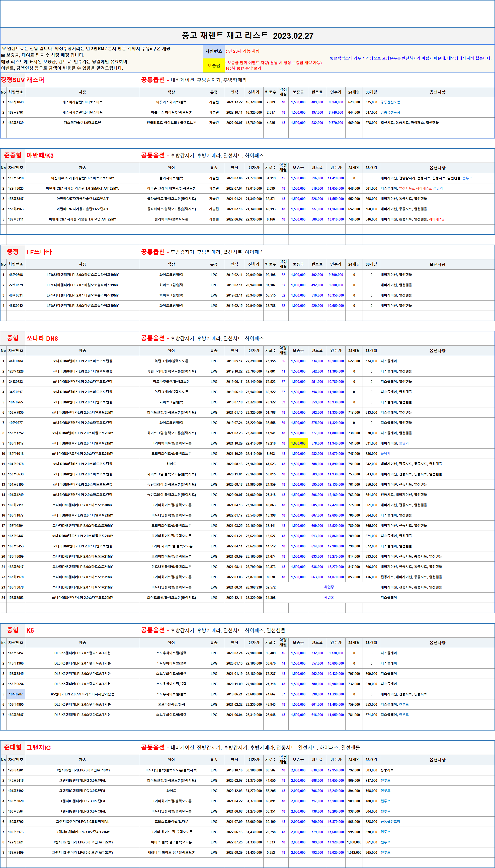Screen dimensions: 495x868
Task: Click vehicle number cell 172하3023
Action: point(16,188)
